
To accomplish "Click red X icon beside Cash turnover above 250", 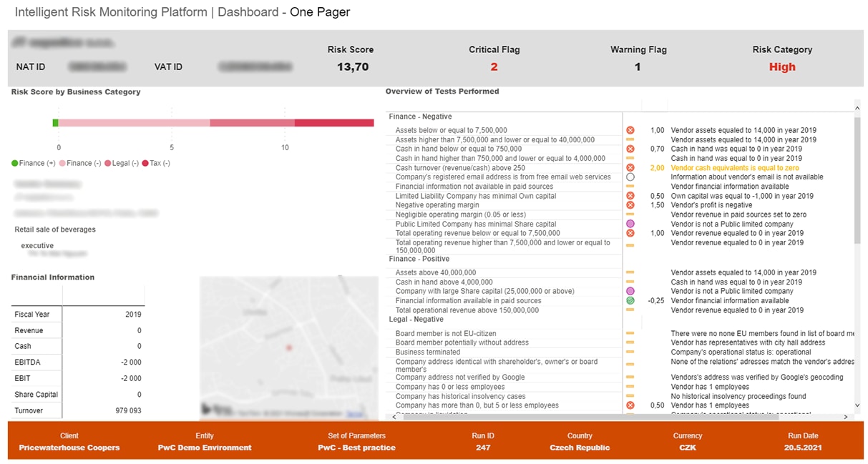I will point(630,168).
